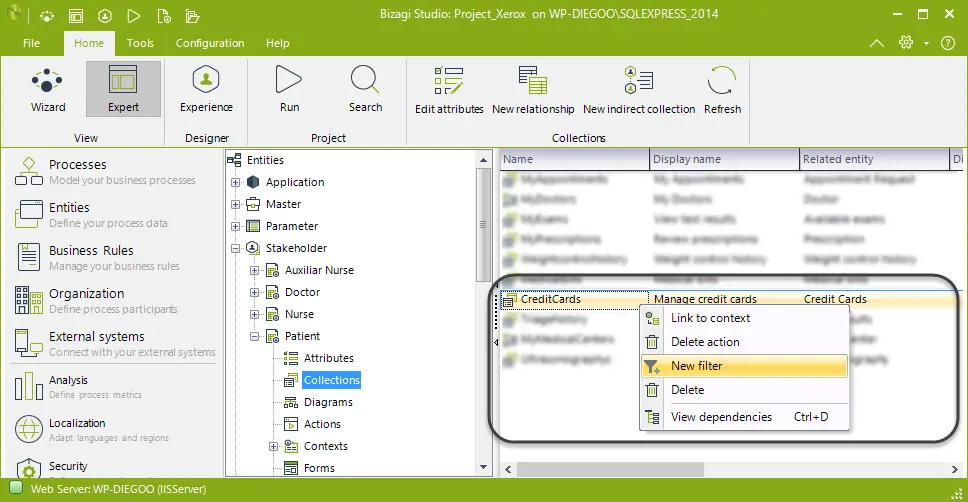Choose Delete action from context menu
This screenshot has height=502, width=968.
pos(745,342)
